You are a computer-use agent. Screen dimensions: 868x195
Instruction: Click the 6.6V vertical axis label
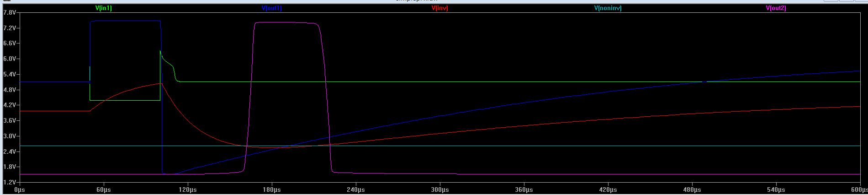tap(10, 43)
